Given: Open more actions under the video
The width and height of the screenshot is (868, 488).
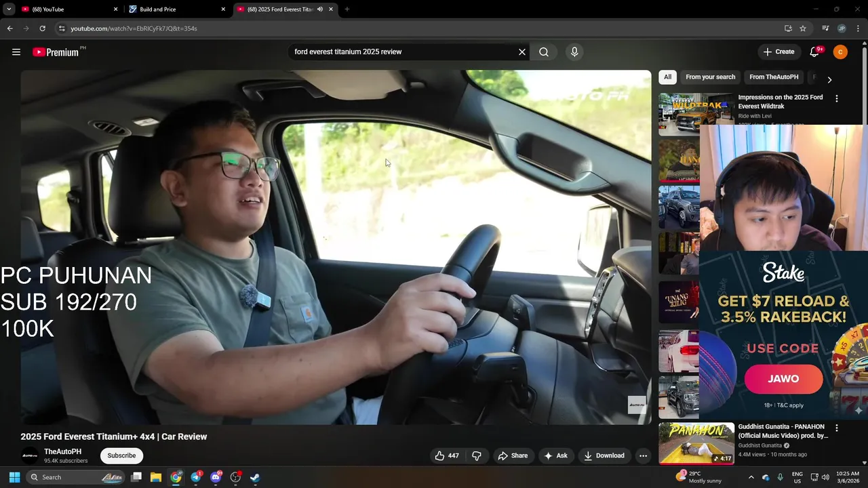Looking at the screenshot, I should 643,455.
